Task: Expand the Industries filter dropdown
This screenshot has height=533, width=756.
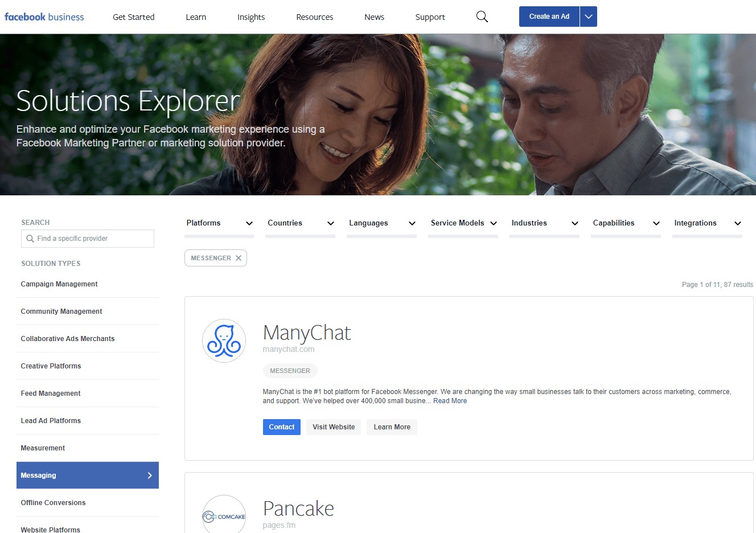Action: tap(545, 223)
